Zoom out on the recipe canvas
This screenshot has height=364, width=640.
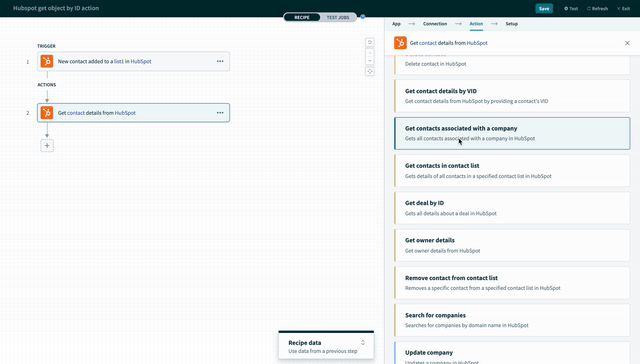pyautogui.click(x=370, y=60)
